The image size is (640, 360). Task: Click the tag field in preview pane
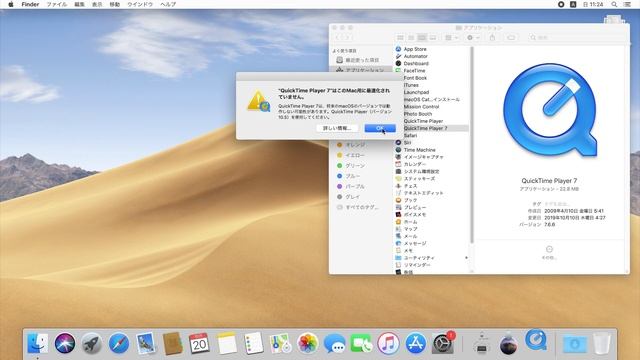[558, 204]
